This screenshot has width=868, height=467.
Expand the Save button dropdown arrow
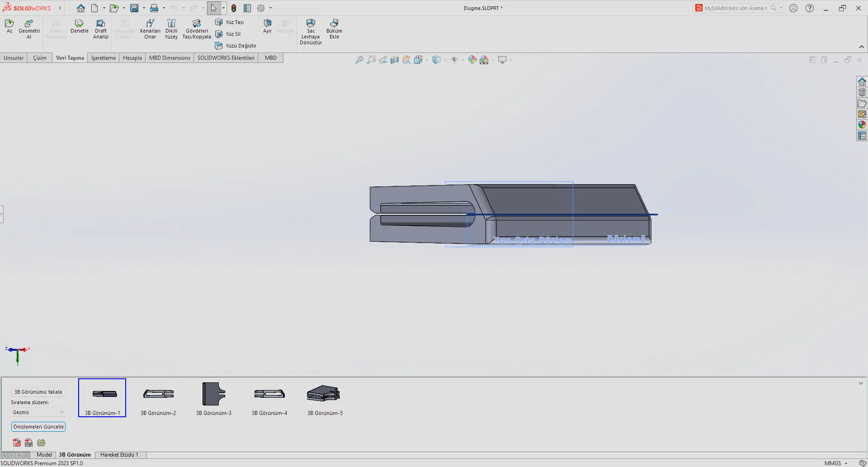pos(144,8)
